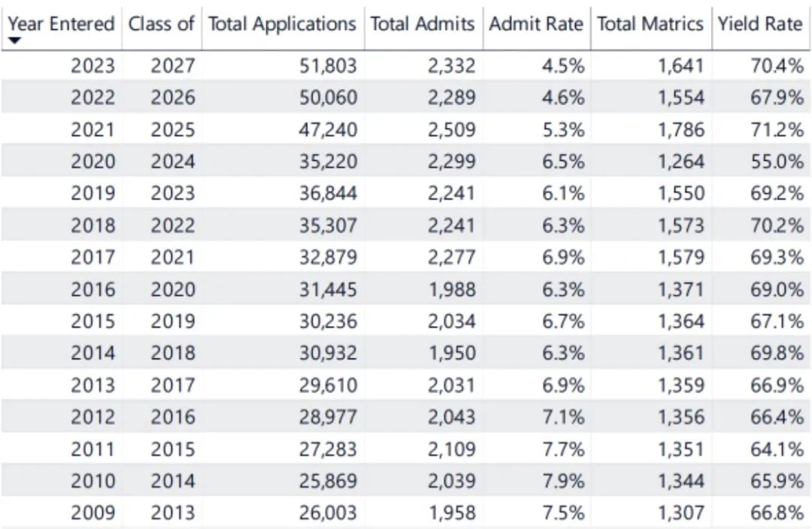Click the 7.1% admit rate cell
This screenshot has height=529, width=812.
click(x=563, y=417)
